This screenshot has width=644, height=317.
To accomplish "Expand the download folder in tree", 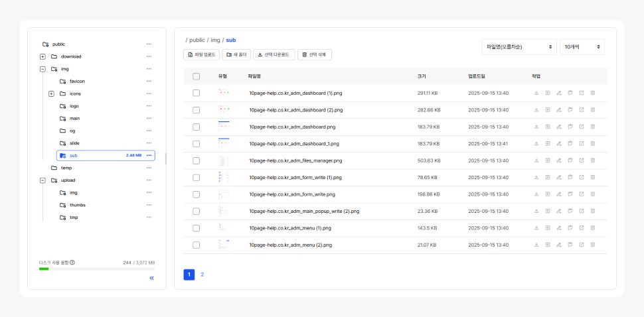I will (x=42, y=56).
